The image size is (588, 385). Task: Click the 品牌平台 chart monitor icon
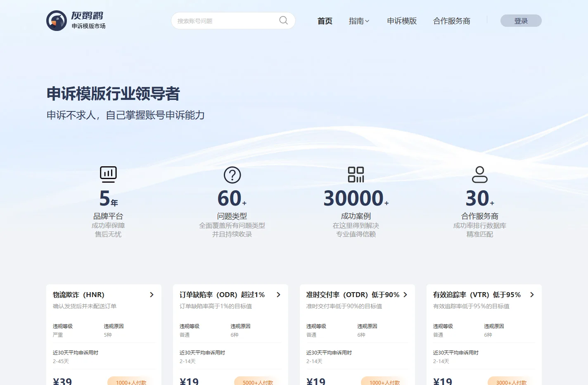click(108, 175)
